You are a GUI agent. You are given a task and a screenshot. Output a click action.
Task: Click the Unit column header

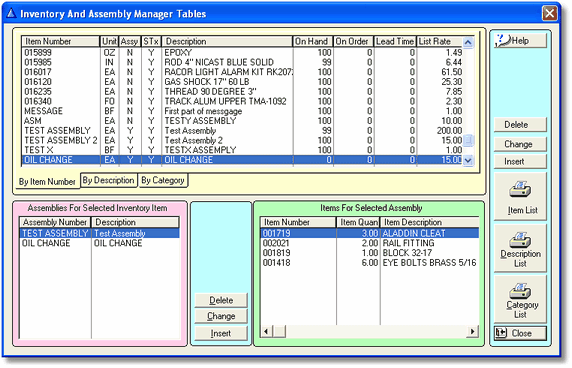[x=109, y=42]
